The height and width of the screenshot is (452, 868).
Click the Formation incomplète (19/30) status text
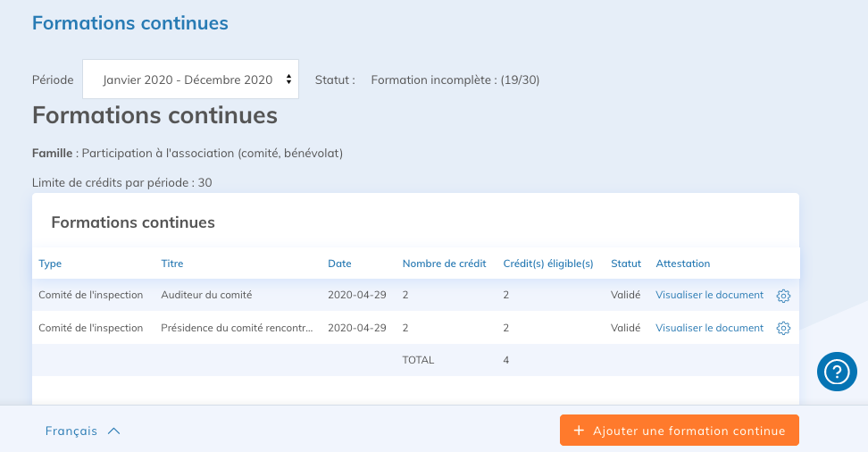[x=455, y=80]
